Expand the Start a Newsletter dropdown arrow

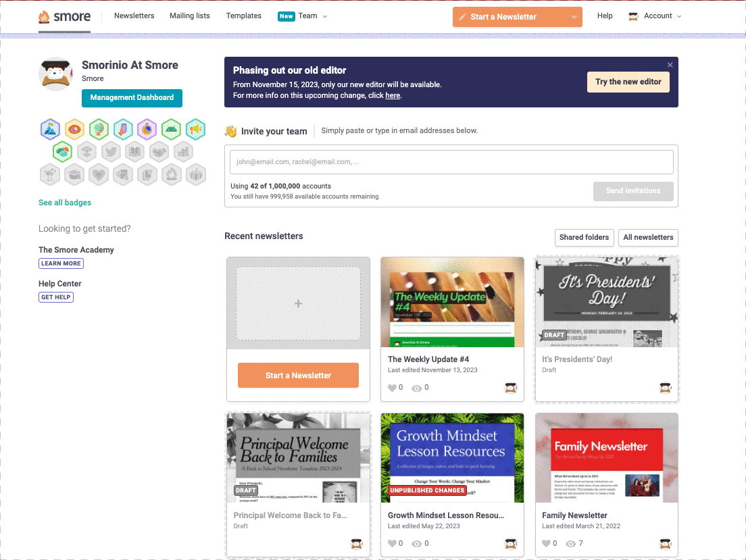(x=574, y=17)
